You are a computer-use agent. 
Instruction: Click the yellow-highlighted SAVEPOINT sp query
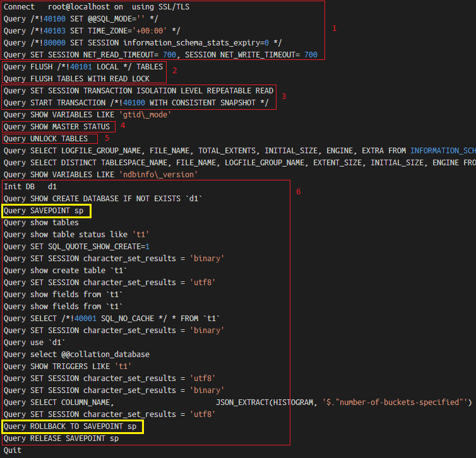(47, 211)
